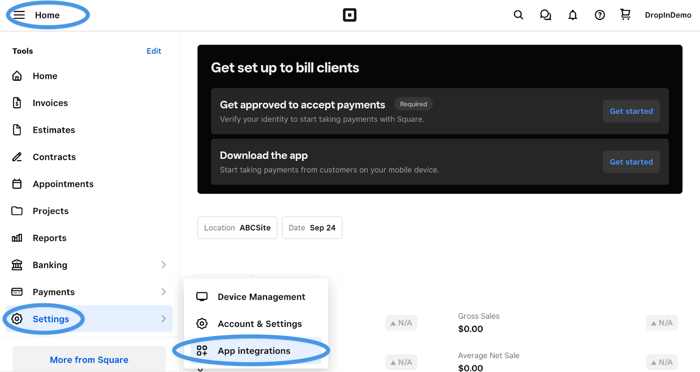Open the Date Sep 24 picker
The width and height of the screenshot is (700, 372).
(x=312, y=228)
